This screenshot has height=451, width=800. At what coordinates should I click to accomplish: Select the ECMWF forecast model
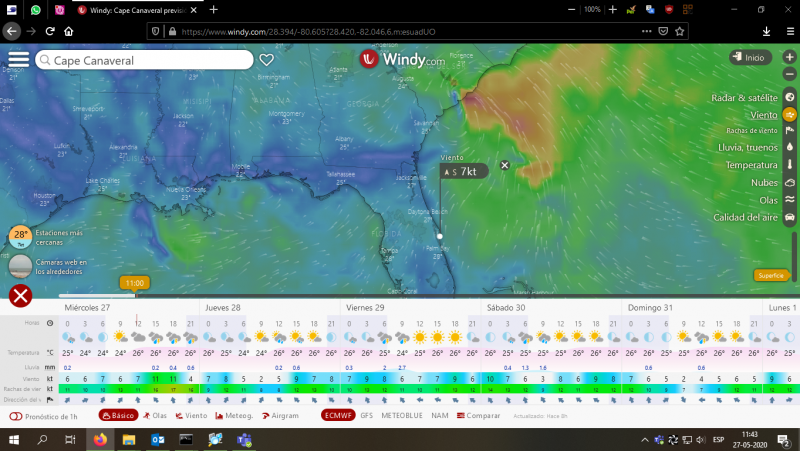coord(334,415)
